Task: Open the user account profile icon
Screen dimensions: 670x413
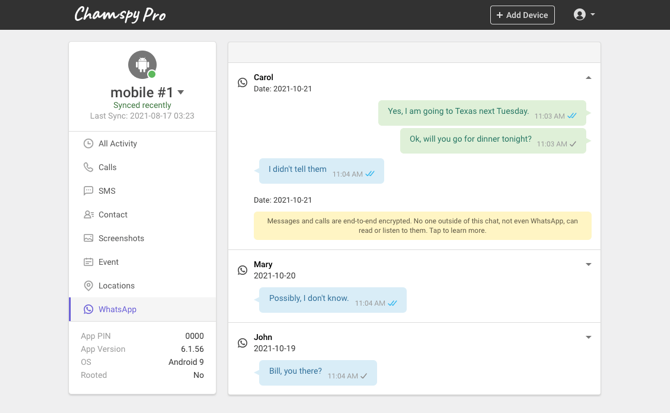Action: tap(580, 15)
